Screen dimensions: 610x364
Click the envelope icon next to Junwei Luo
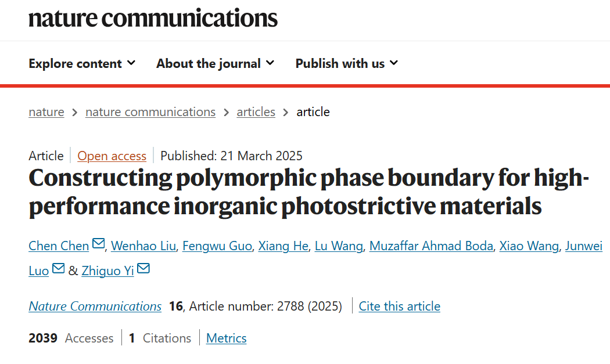point(58,268)
